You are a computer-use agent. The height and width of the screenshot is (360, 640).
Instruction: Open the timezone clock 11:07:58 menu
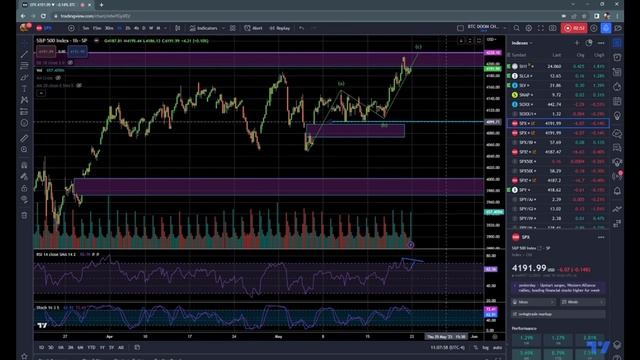coord(447,348)
